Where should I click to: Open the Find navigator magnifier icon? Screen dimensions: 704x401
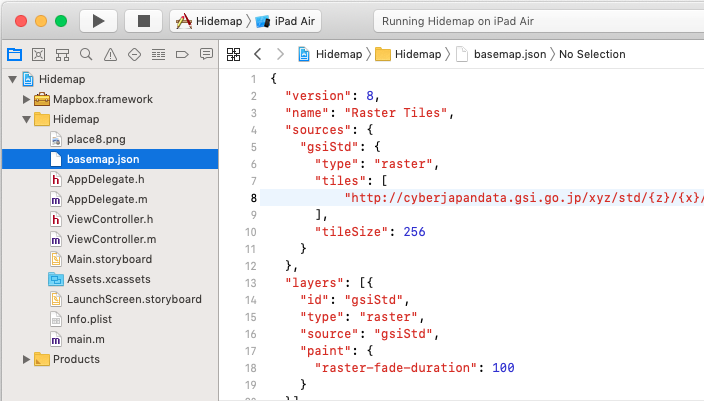(85, 54)
